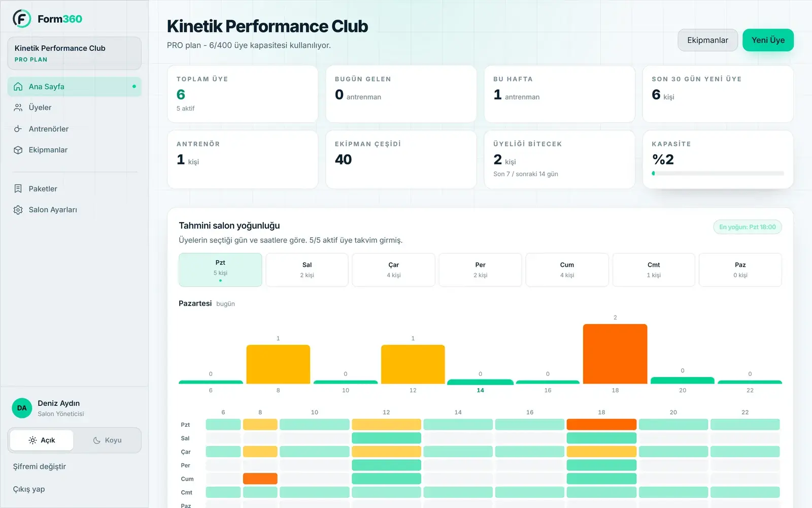The image size is (812, 508).
Task: Click the Ekipmanlar header button
Action: pos(707,40)
